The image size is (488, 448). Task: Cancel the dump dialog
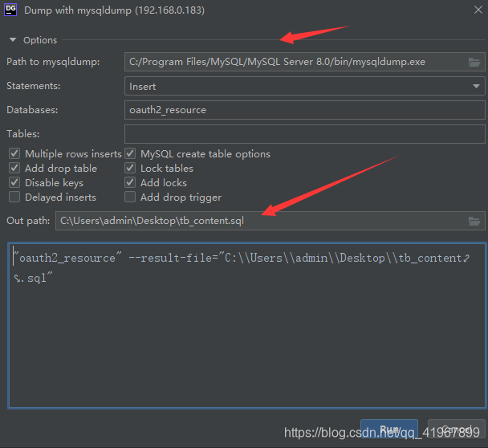[x=456, y=430]
